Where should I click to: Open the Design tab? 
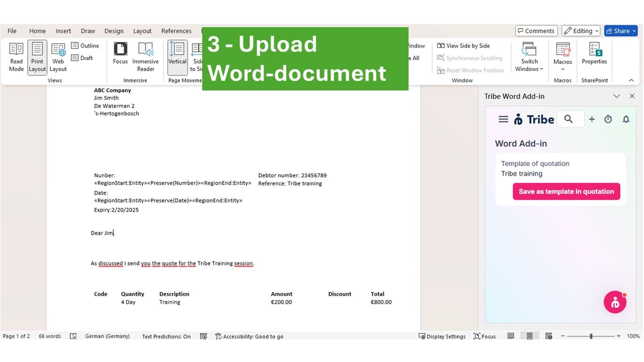[114, 31]
